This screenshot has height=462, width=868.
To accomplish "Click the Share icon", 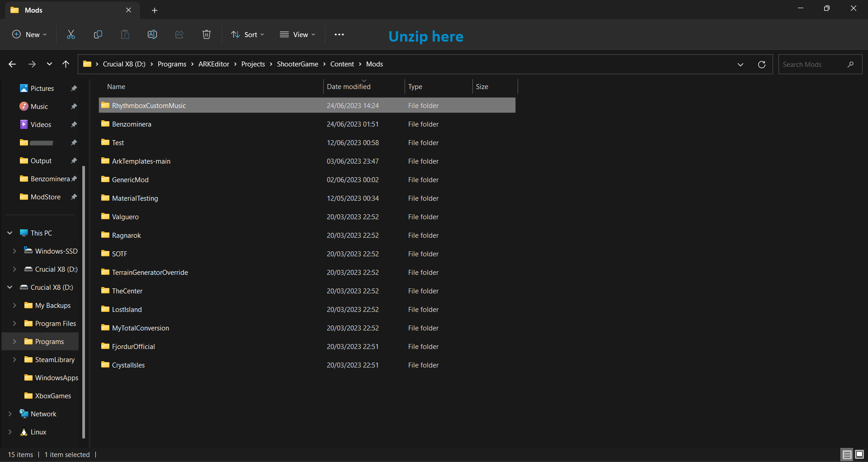I will click(179, 34).
